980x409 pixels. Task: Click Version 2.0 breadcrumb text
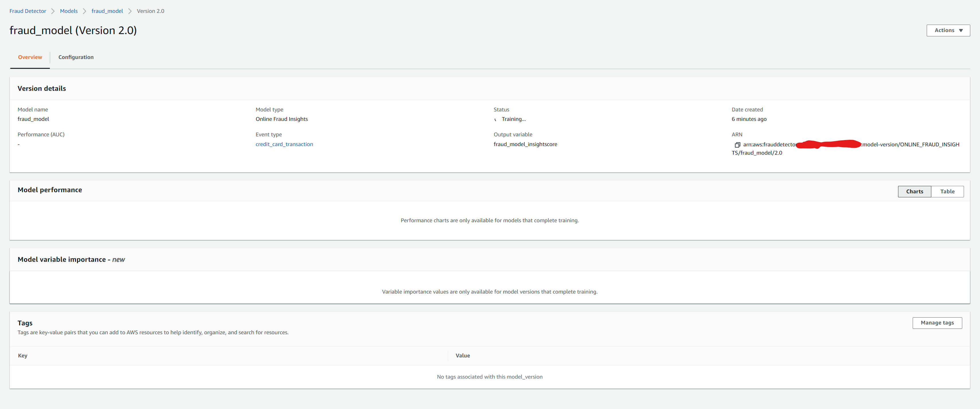(x=150, y=11)
